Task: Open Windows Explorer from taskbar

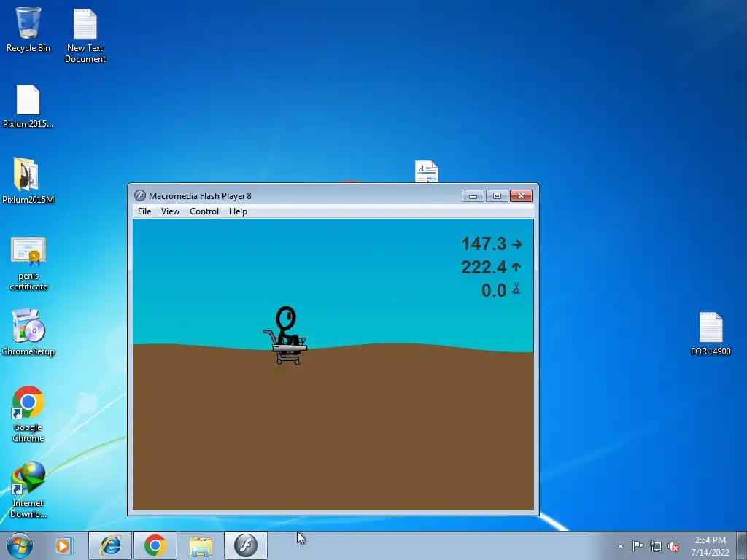Action: tap(201, 545)
